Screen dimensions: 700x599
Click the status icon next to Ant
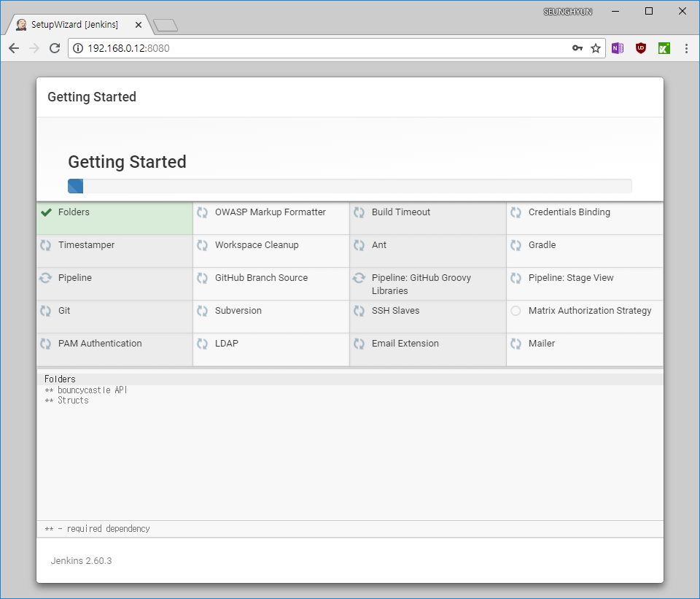point(359,245)
